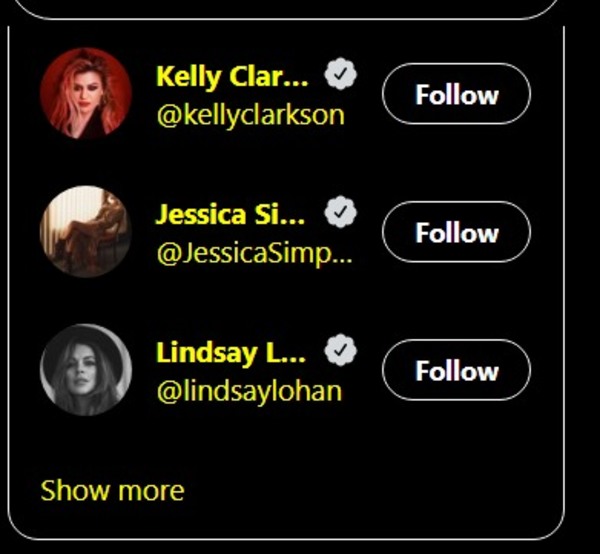Follow Kelly Clarkson
600x554 pixels.
[x=456, y=94]
